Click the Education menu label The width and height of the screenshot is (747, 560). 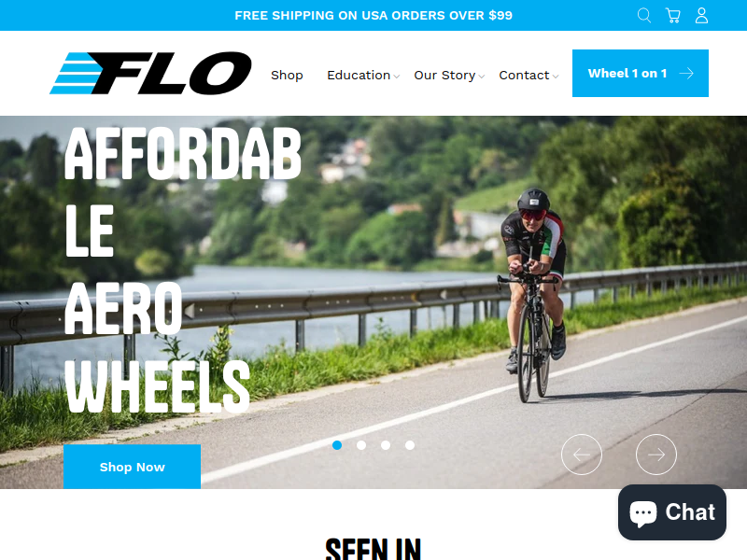tap(359, 76)
